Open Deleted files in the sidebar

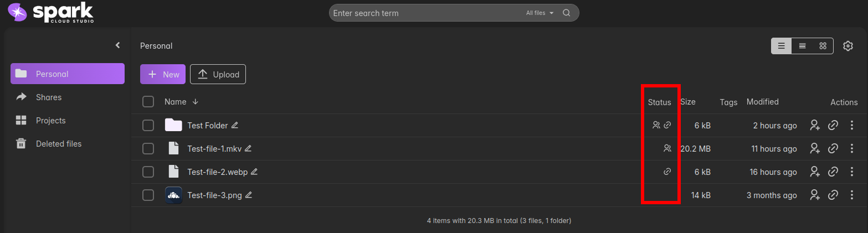tap(58, 144)
